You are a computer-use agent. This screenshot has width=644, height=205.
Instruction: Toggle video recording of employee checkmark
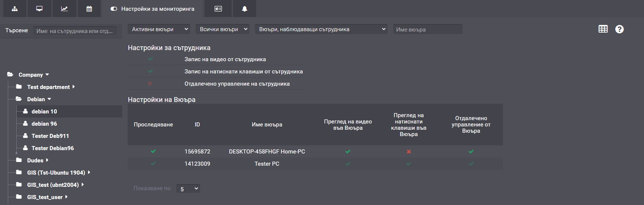[150, 59]
